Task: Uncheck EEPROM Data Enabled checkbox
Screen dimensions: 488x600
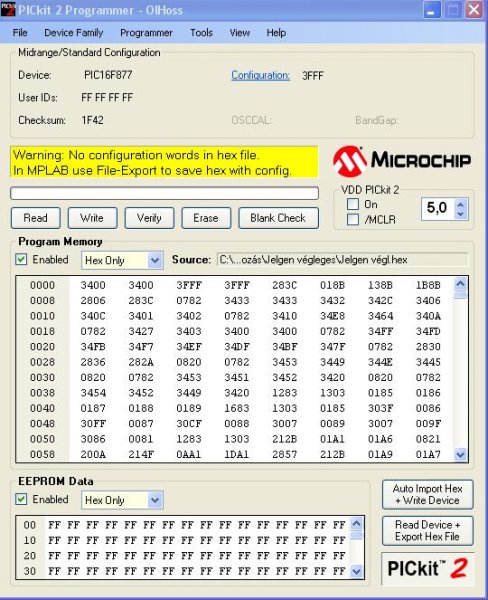Action: point(21,499)
